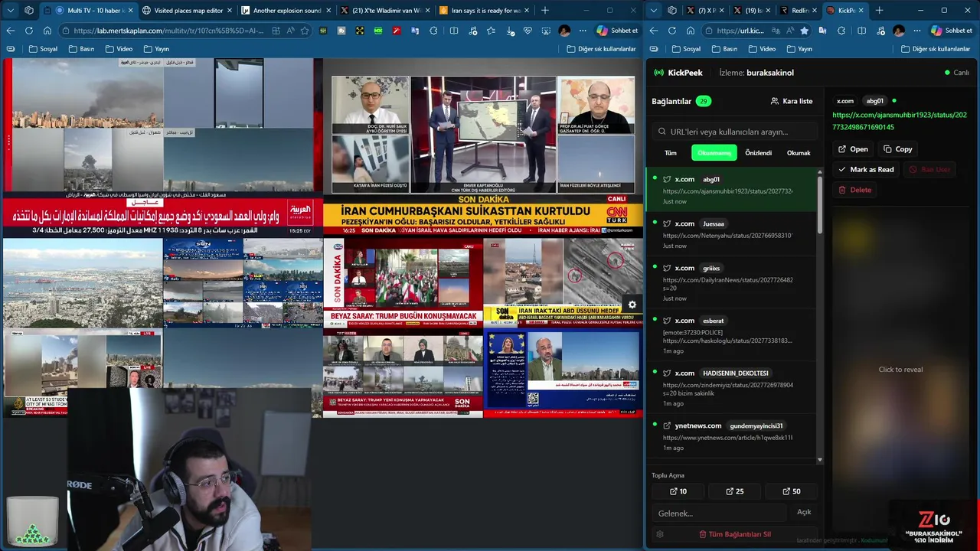Click the Açık button beside Gelenek field
Screen dimensions: 980x551
[x=804, y=512]
